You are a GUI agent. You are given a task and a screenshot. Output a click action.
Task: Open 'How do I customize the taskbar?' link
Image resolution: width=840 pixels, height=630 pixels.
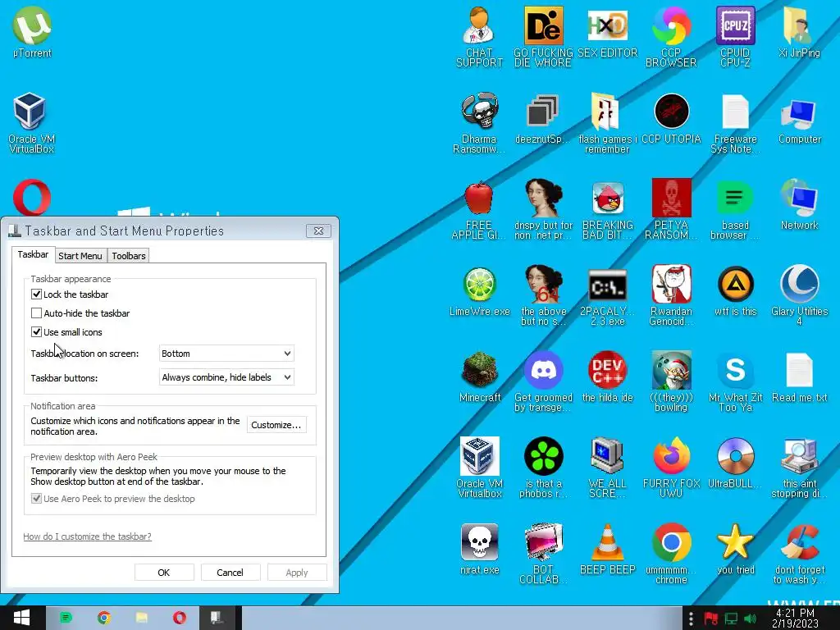pyautogui.click(x=87, y=536)
